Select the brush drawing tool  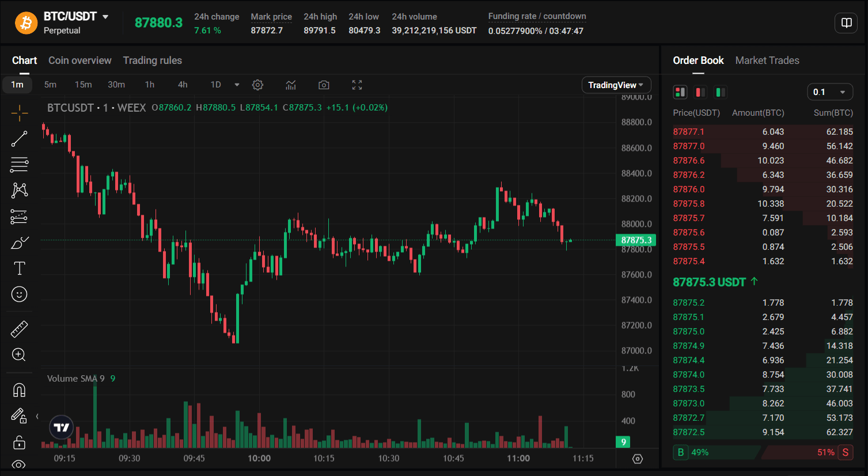click(x=19, y=242)
